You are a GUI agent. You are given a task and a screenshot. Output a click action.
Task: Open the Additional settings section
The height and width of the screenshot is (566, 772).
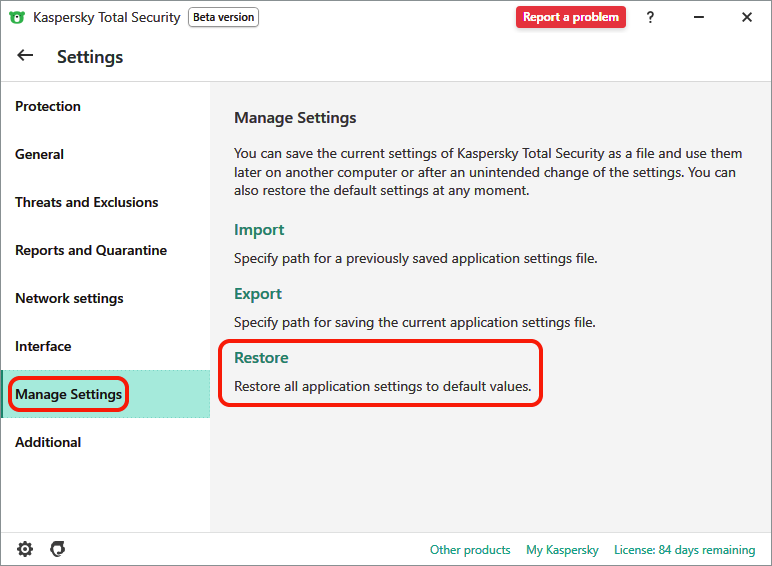48,442
